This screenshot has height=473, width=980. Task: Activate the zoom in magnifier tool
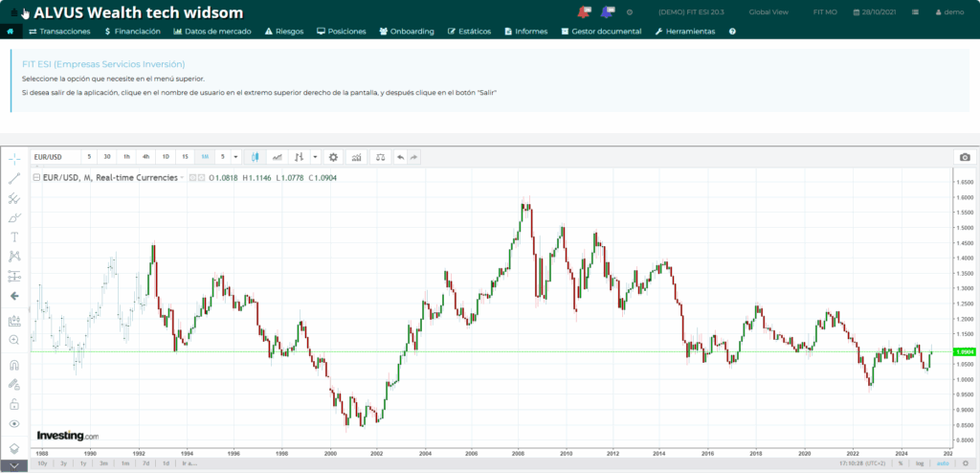[14, 340]
